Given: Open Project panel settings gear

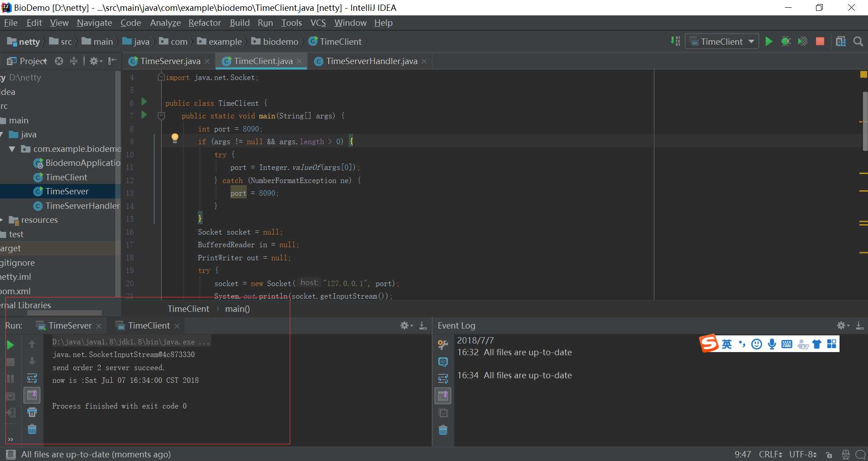Looking at the screenshot, I should (x=95, y=61).
